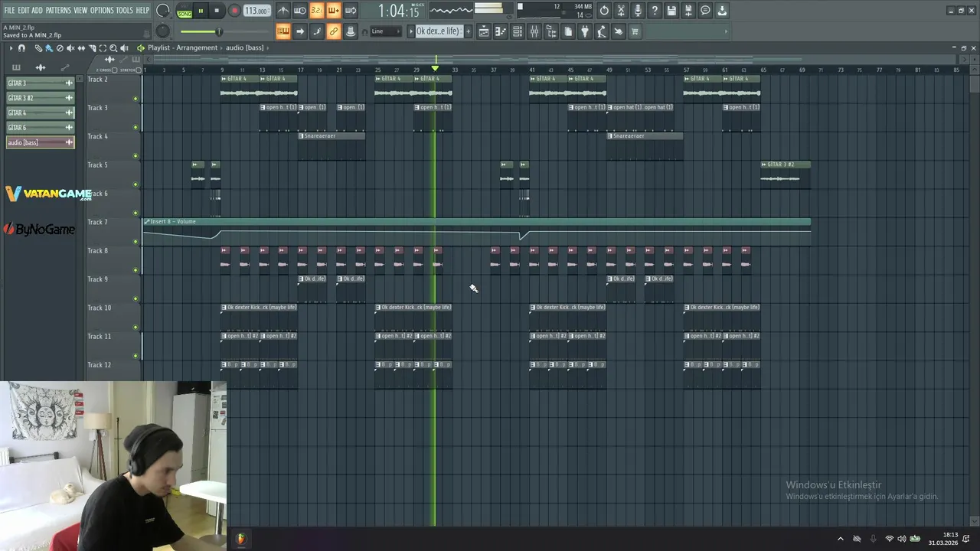980x551 pixels.
Task: Open the OPTIONS menu
Action: pos(102,11)
